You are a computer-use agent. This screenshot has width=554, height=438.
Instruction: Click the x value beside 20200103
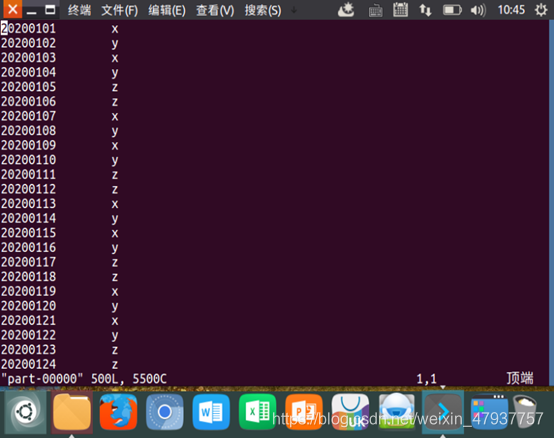pyautogui.click(x=115, y=58)
